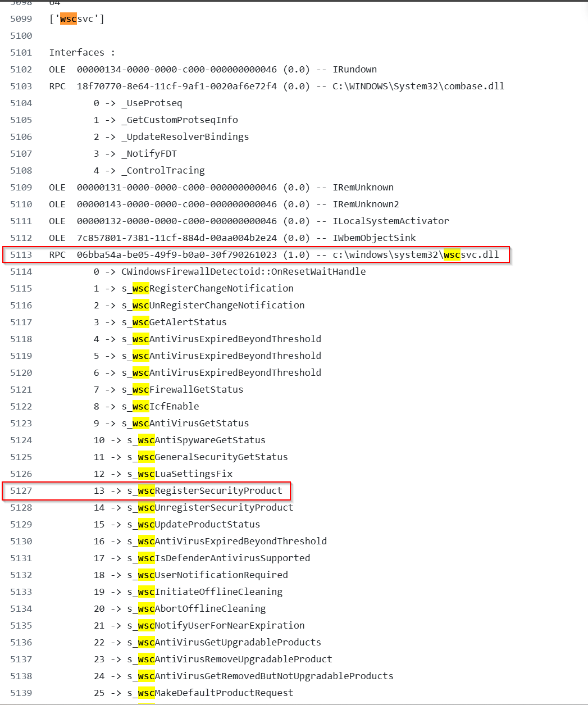The image size is (588, 705).
Task: Click s_wscAntiVirusExpiredBeyondThreshold on line 5118
Action: (208, 339)
